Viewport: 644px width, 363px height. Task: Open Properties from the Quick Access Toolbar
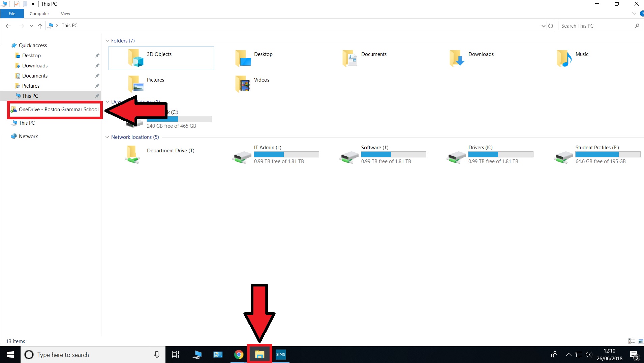click(17, 4)
